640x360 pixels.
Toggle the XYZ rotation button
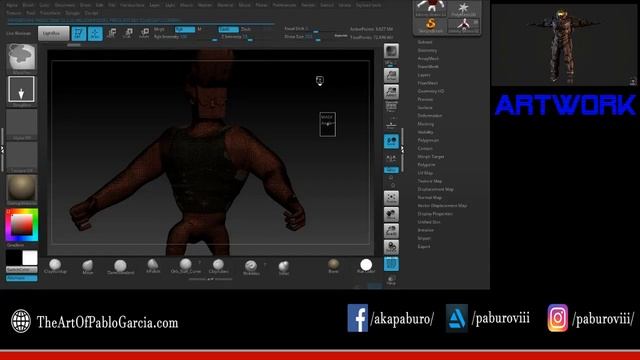point(391,170)
